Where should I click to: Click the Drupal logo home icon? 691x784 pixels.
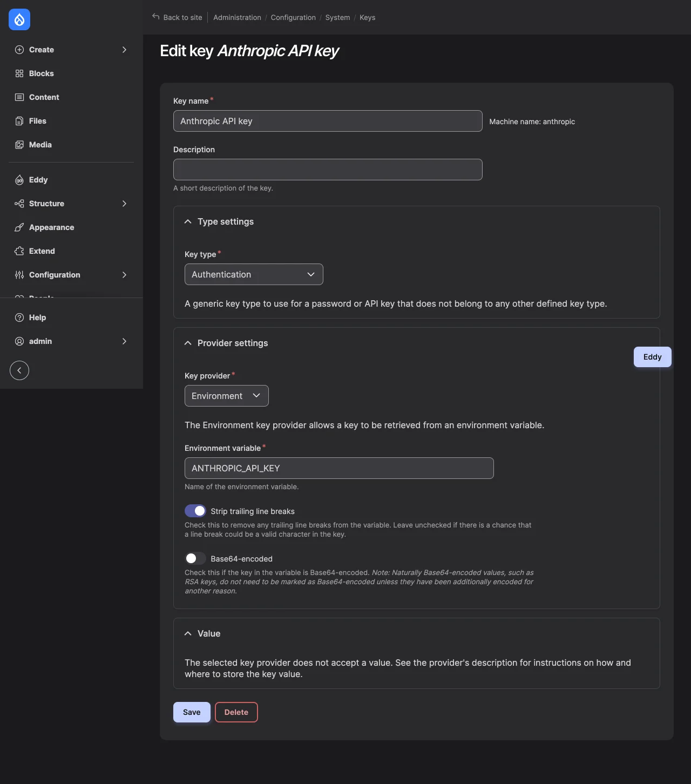click(x=19, y=19)
